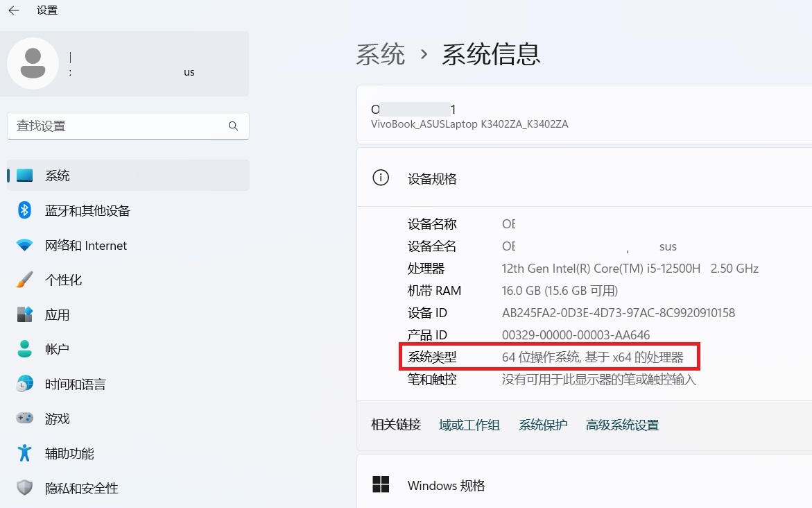Collapse the 设备规格 section header
Screen dimensions: 812x508
click(x=584, y=178)
